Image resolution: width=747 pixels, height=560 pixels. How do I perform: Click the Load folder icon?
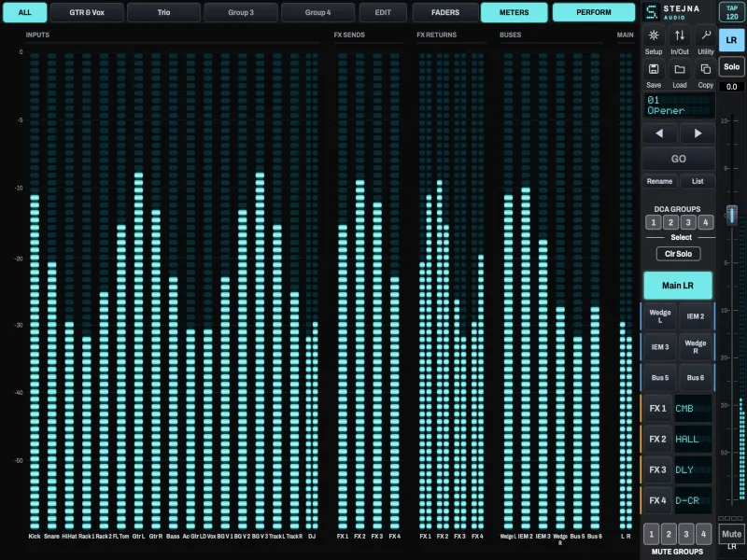coord(680,69)
